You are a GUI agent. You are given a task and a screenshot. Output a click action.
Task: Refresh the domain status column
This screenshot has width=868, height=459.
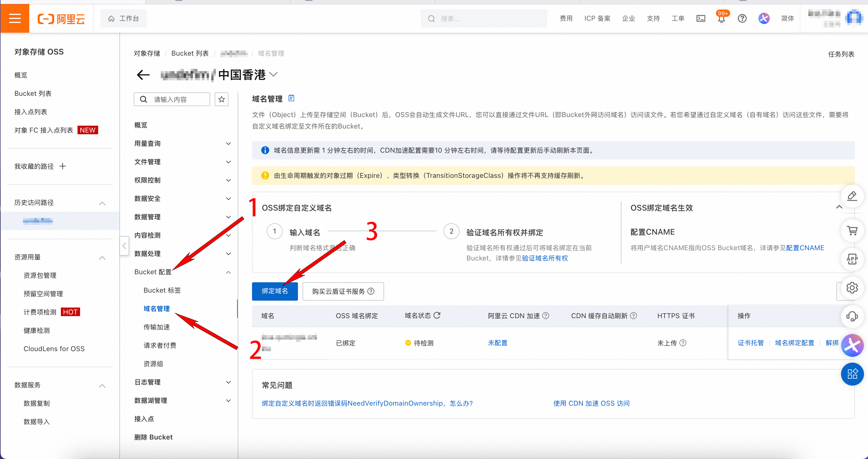pyautogui.click(x=437, y=316)
